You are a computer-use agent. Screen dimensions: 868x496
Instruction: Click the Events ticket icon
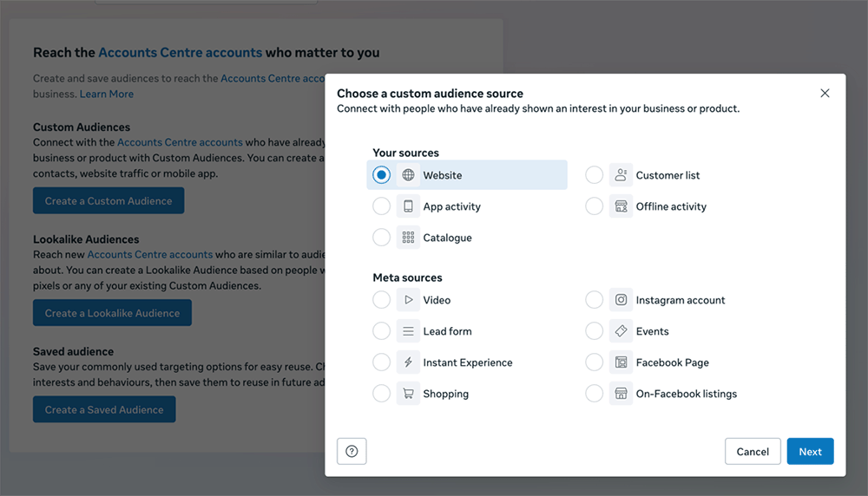tap(621, 331)
